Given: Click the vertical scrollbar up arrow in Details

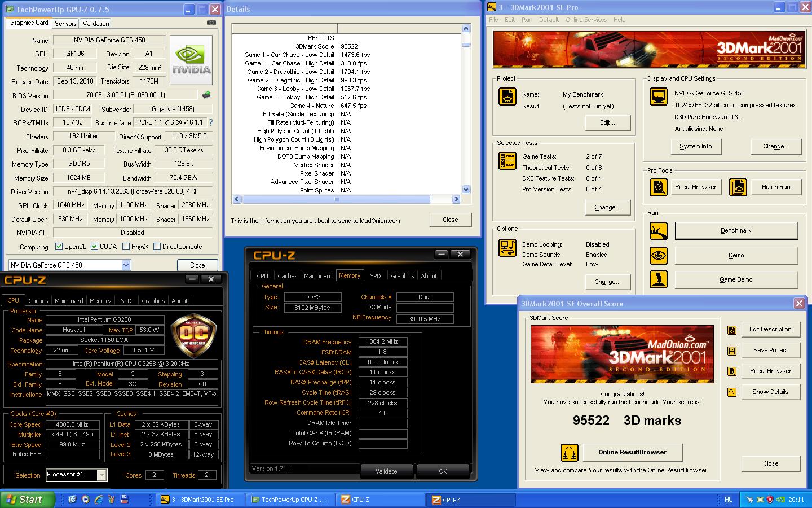Looking at the screenshot, I should tap(466, 29).
